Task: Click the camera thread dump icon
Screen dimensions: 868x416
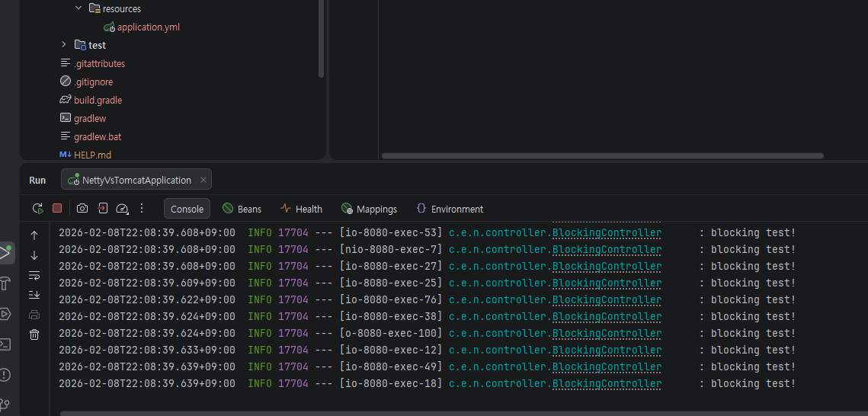Action: (82, 209)
